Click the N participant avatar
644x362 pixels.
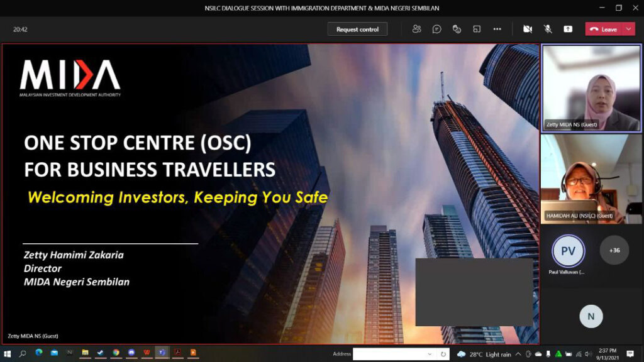point(591,317)
